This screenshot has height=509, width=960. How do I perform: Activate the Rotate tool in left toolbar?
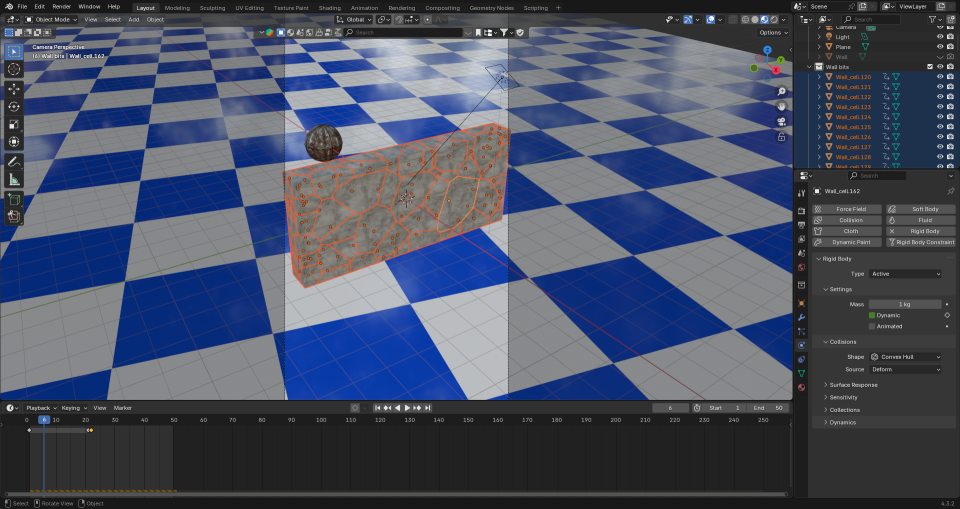[14, 106]
